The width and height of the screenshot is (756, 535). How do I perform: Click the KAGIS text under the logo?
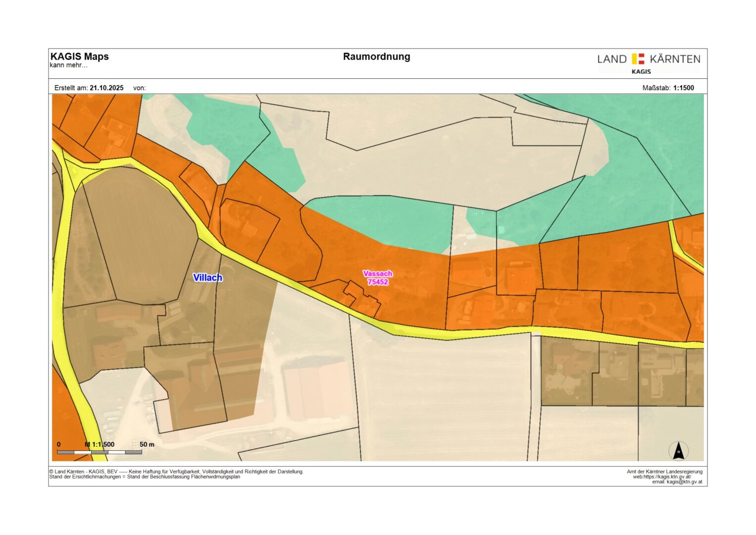click(x=641, y=71)
